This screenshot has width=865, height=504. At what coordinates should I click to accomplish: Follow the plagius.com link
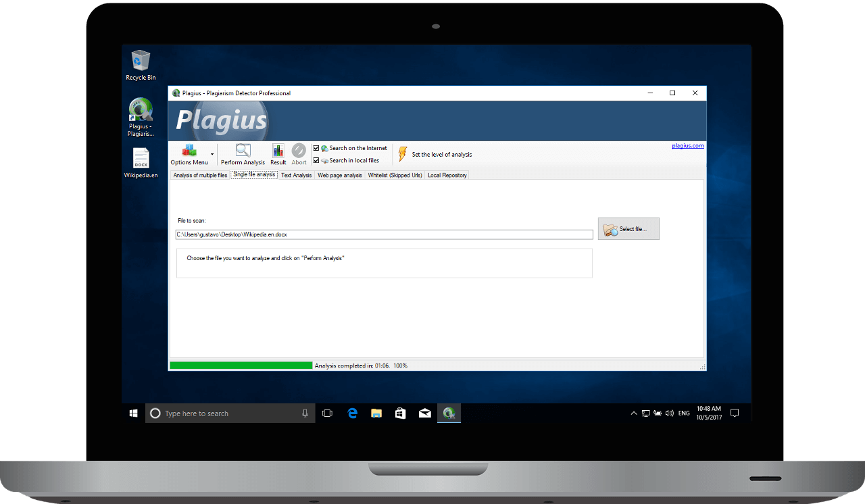(x=688, y=145)
